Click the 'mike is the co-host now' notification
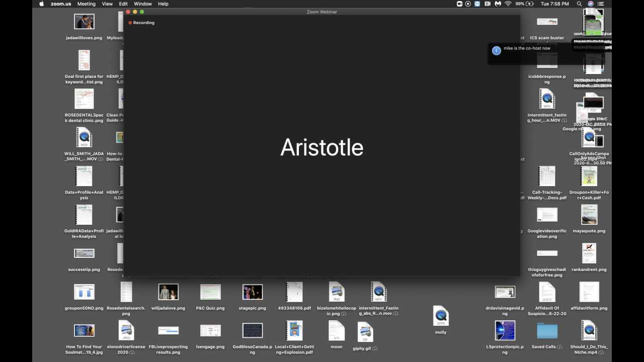 [527, 48]
